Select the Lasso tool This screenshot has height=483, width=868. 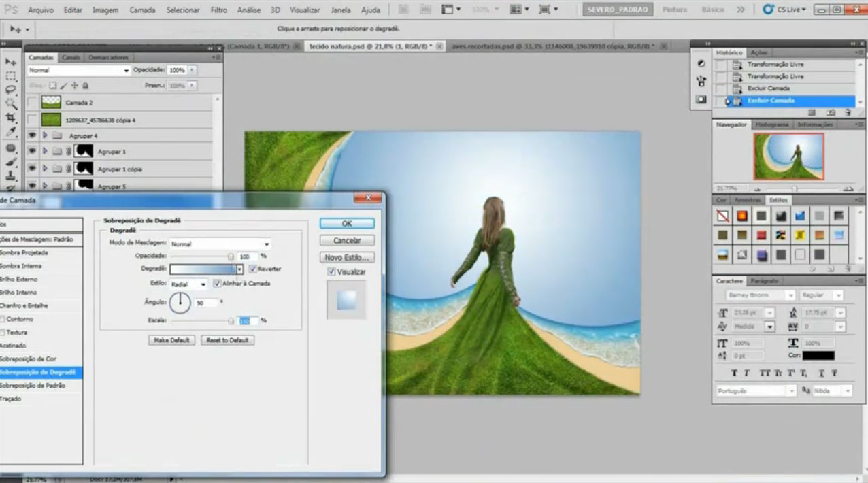pyautogui.click(x=11, y=90)
